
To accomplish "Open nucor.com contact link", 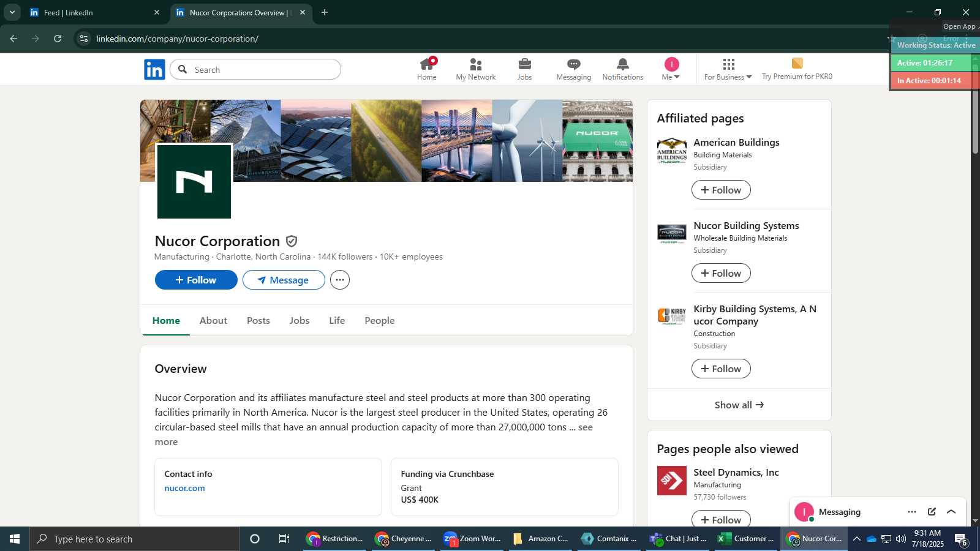I will point(184,488).
